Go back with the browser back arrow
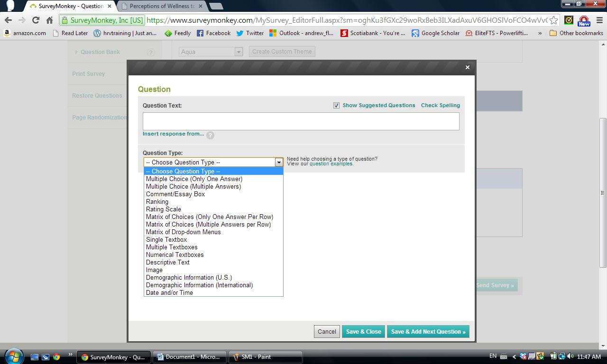The width and height of the screenshot is (607, 364). click(8, 20)
